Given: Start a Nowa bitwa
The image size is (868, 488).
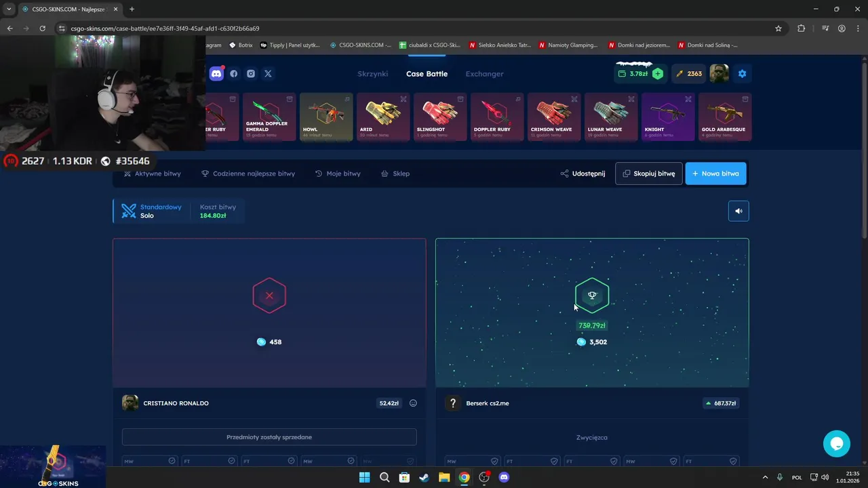Looking at the screenshot, I should [x=715, y=174].
